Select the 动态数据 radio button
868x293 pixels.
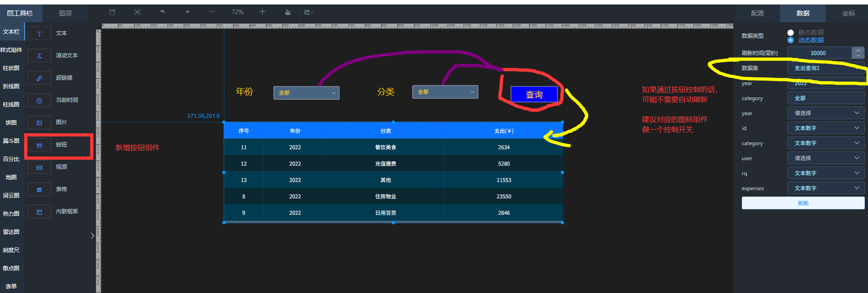[x=791, y=40]
